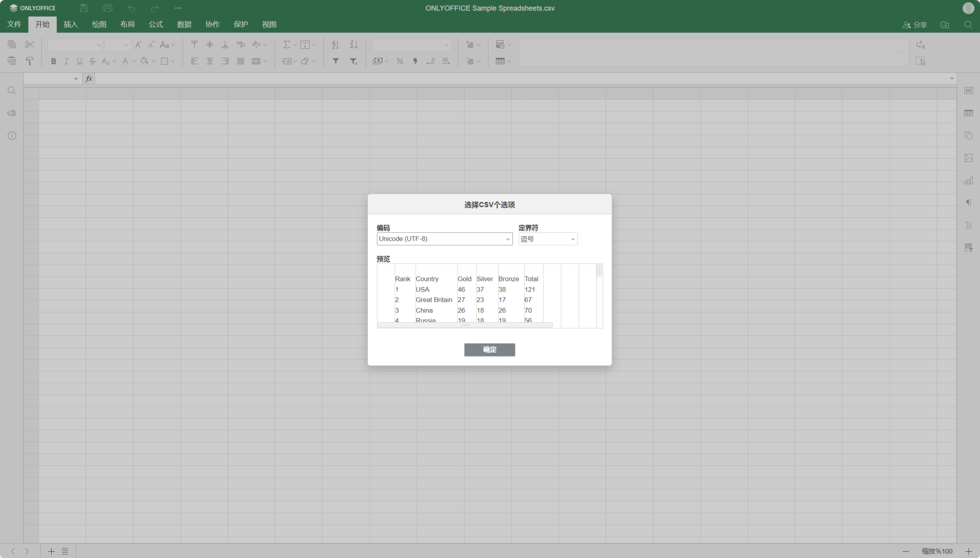
Task: Open the 数据 ribbon tab
Action: tap(184, 24)
